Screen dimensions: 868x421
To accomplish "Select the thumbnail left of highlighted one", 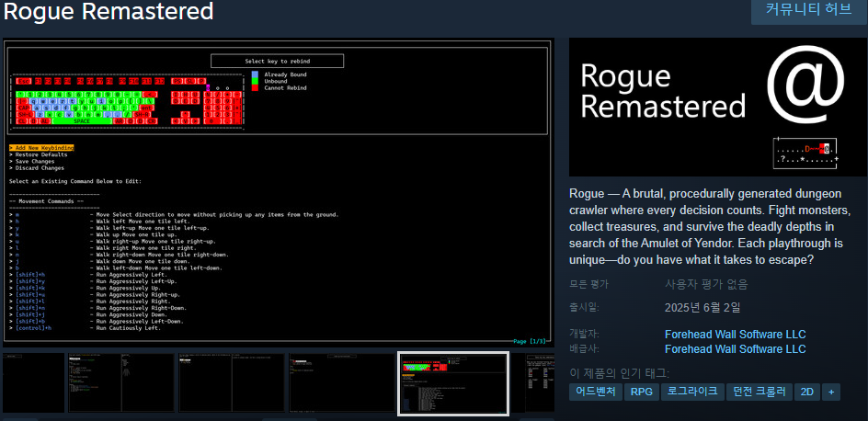I will (x=343, y=383).
